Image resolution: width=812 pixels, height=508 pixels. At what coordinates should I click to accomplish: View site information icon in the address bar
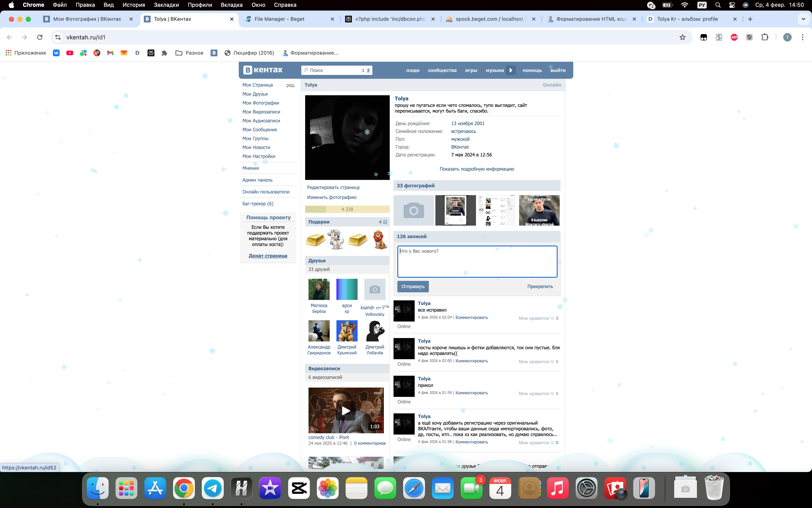(x=58, y=37)
